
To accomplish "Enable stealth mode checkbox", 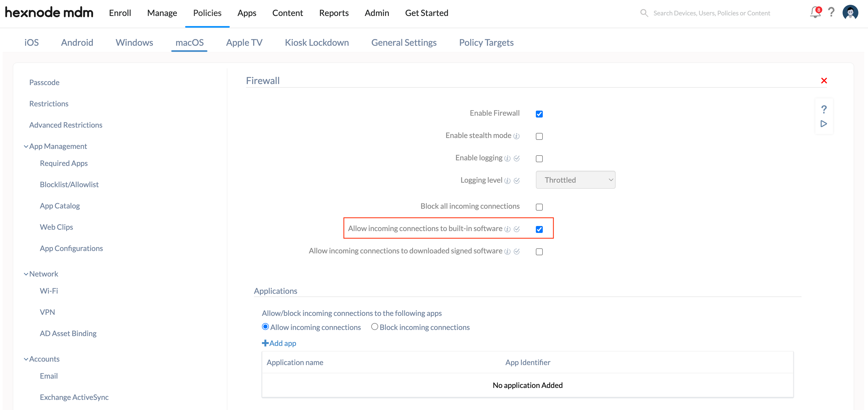I will coord(539,136).
